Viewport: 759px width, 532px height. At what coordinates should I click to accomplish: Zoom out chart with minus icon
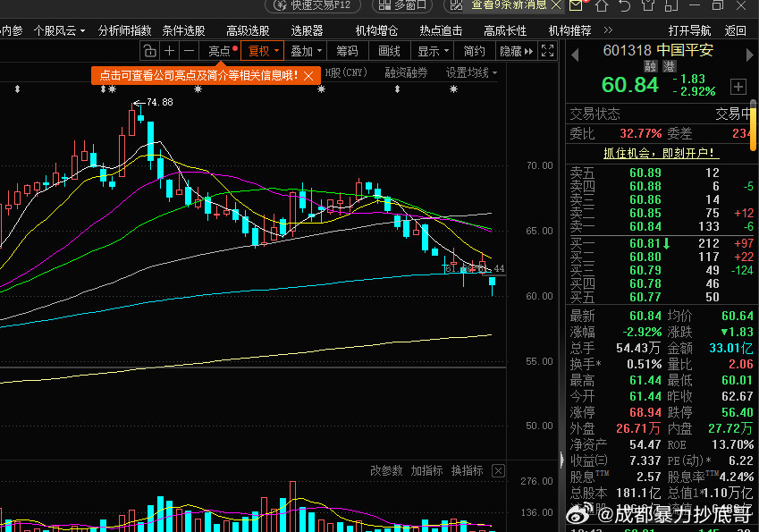[190, 51]
